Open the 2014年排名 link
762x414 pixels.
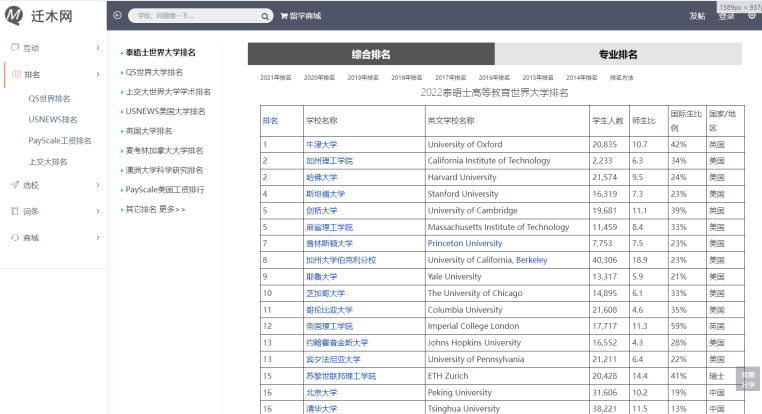point(582,77)
